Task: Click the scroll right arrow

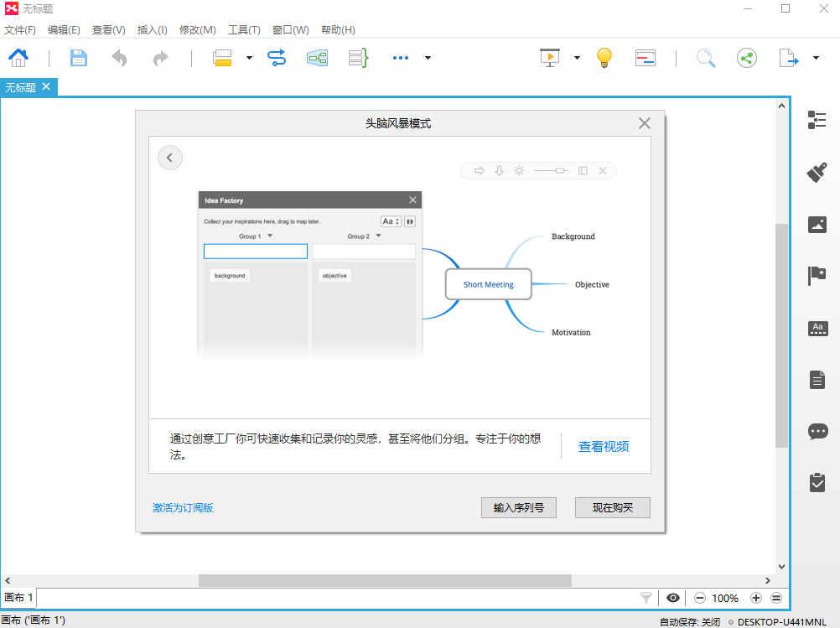Action: pyautogui.click(x=768, y=580)
